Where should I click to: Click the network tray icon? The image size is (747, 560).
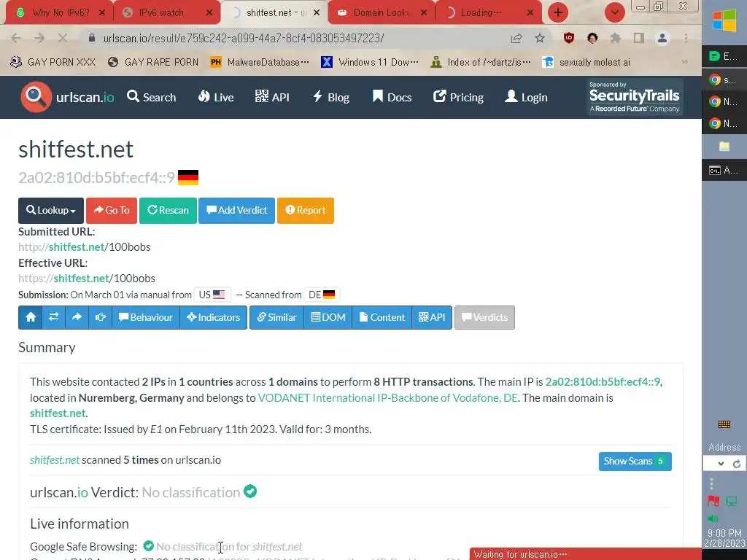coord(731,501)
